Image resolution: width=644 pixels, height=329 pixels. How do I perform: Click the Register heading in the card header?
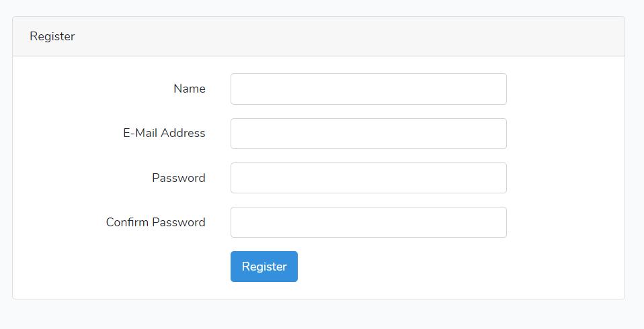(x=52, y=36)
